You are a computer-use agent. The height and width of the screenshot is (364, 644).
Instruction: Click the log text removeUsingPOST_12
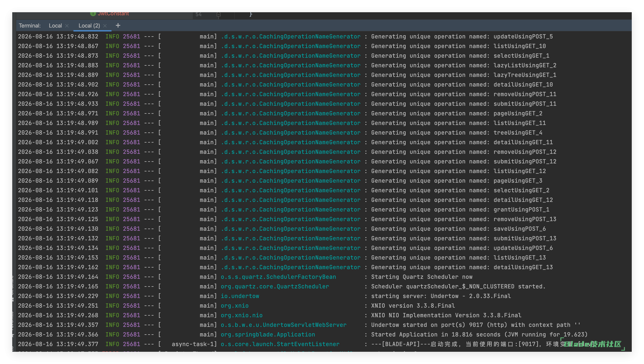point(525,152)
